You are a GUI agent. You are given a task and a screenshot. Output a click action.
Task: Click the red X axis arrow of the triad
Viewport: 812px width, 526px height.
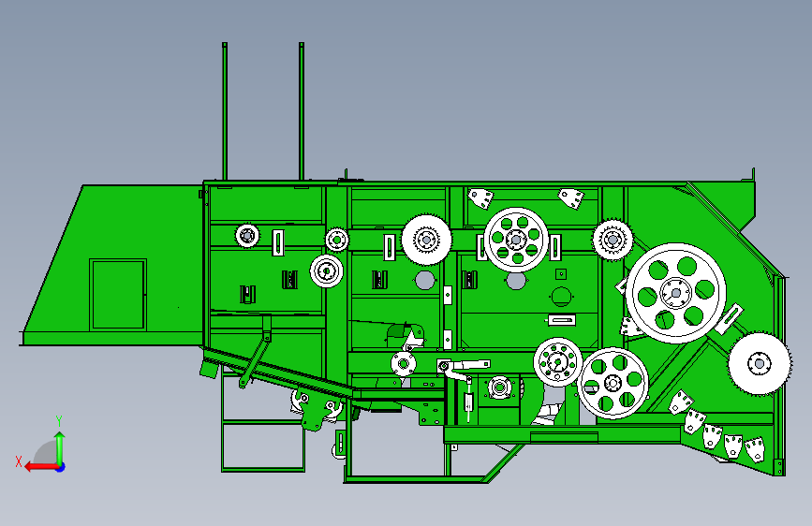tap(41, 467)
